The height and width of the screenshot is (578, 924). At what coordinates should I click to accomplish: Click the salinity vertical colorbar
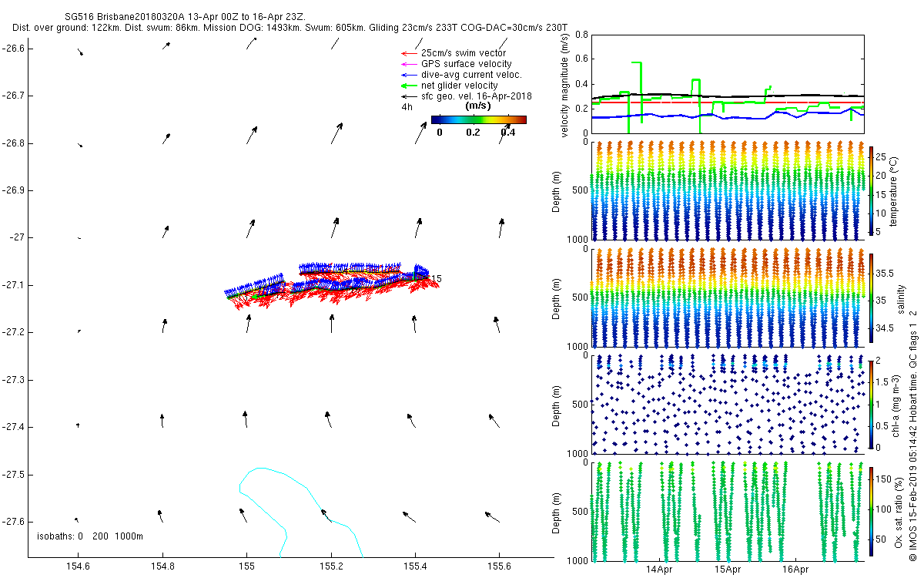tap(871, 297)
